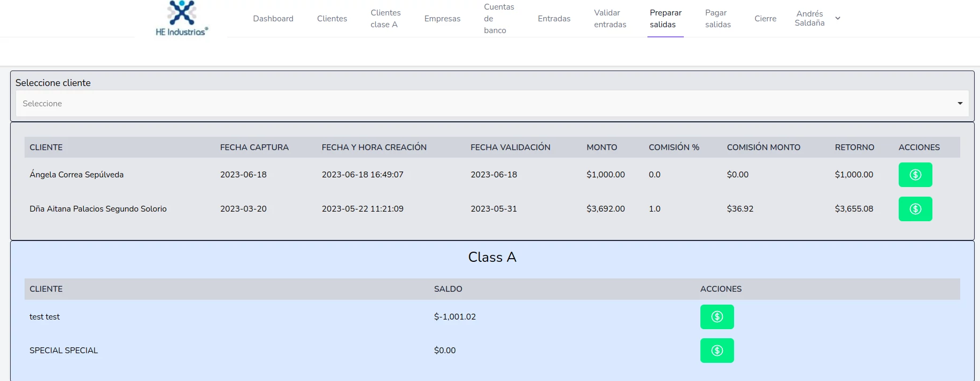Image resolution: width=980 pixels, height=381 pixels.
Task: Click payout icon for Dña Aitana Palacios
Action: click(915, 209)
